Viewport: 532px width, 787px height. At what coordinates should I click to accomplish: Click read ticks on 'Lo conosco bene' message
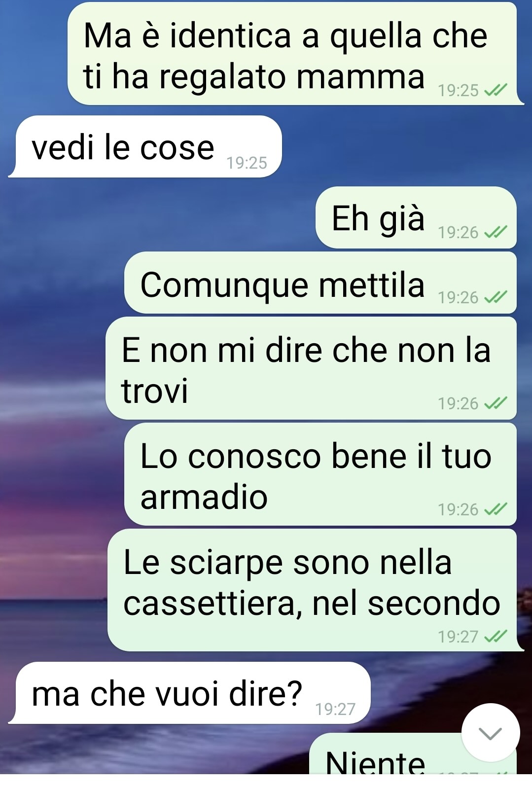tap(496, 509)
